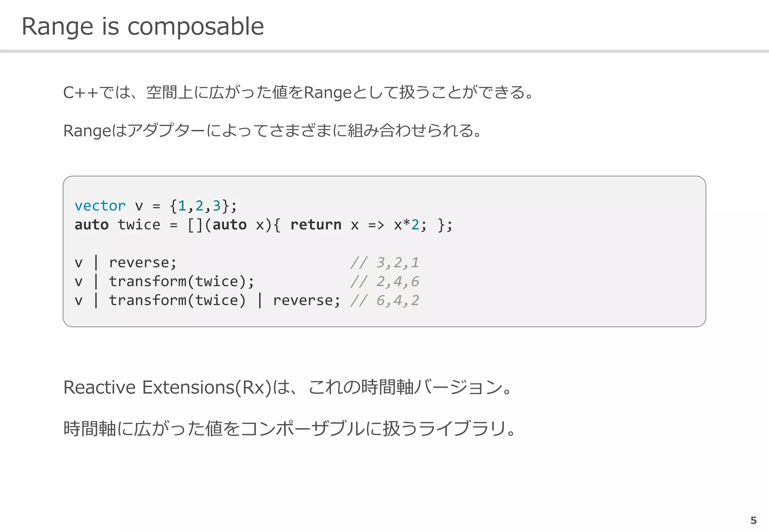This screenshot has height=532, width=769.
Task: Click the text "Reactive Extensions(Rx)"
Action: pyautogui.click(x=167, y=388)
